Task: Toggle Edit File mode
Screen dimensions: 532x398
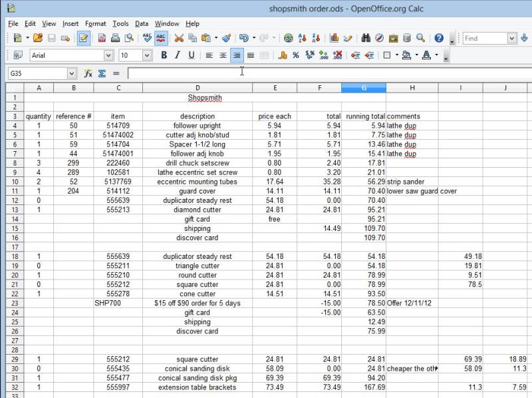Action: click(84, 38)
